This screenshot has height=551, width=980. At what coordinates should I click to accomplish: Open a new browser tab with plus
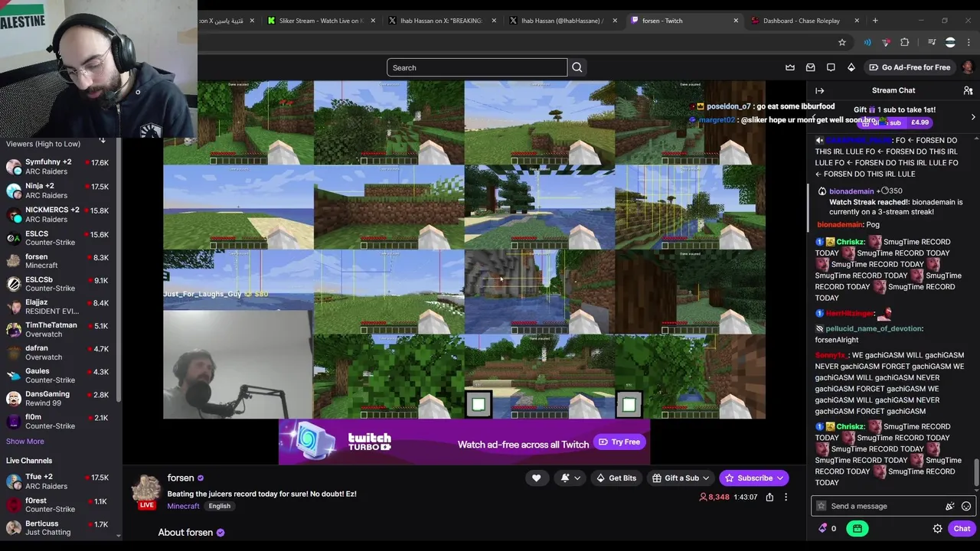coord(875,21)
